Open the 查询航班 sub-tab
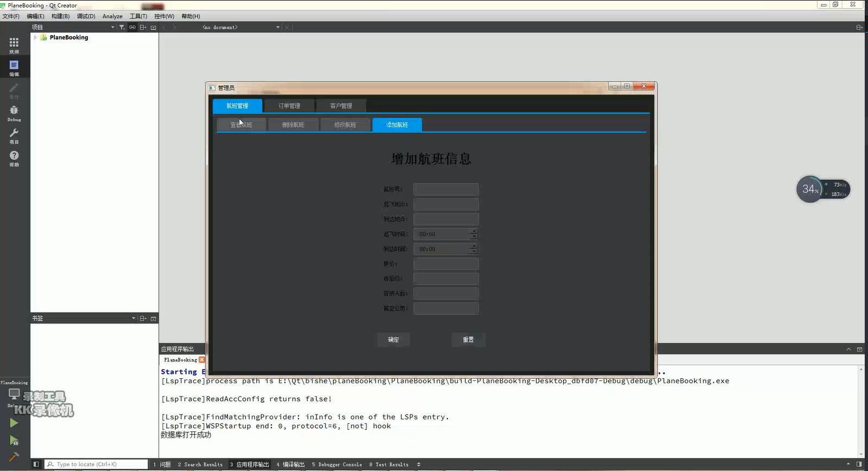Screen dimensions: 868x471 [241, 125]
